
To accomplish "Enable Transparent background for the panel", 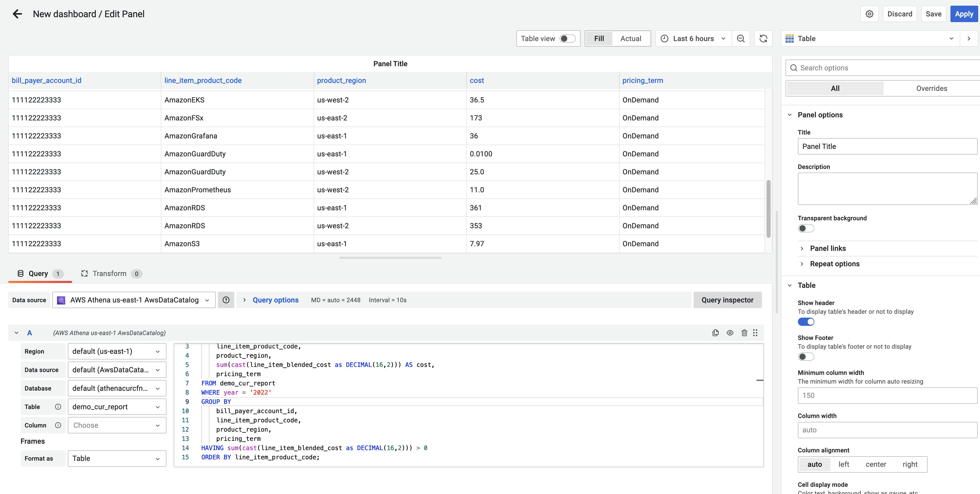I will (806, 228).
